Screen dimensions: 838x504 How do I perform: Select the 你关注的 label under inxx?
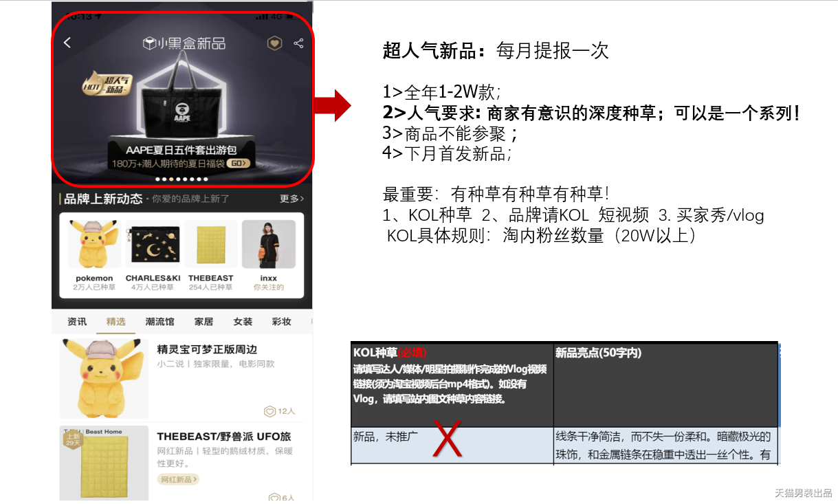coord(268,287)
